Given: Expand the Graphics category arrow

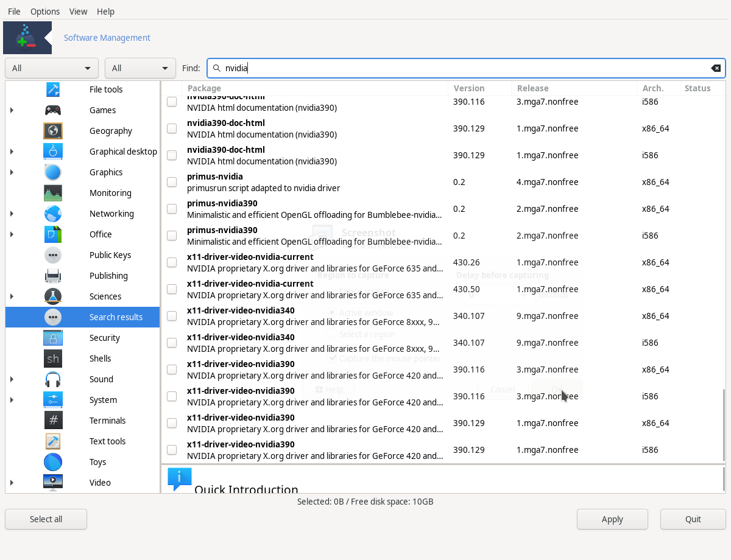Looking at the screenshot, I should [x=12, y=172].
